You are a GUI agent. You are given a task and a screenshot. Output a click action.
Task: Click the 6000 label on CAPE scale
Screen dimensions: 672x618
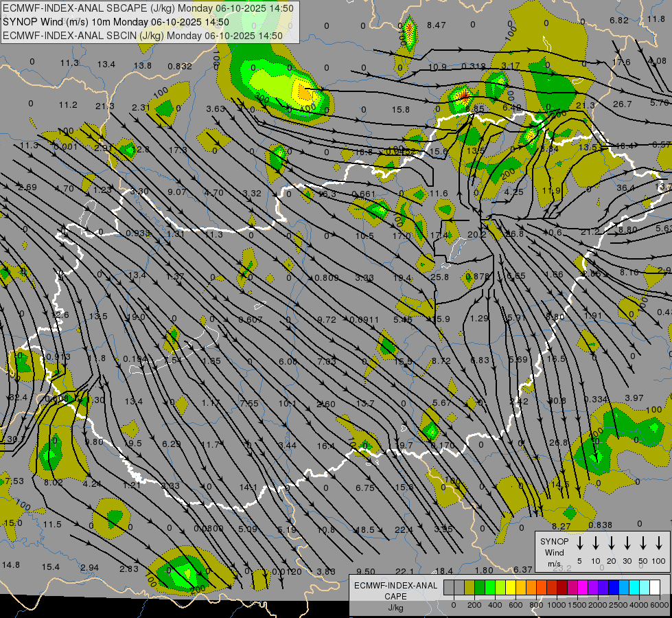[660, 605]
